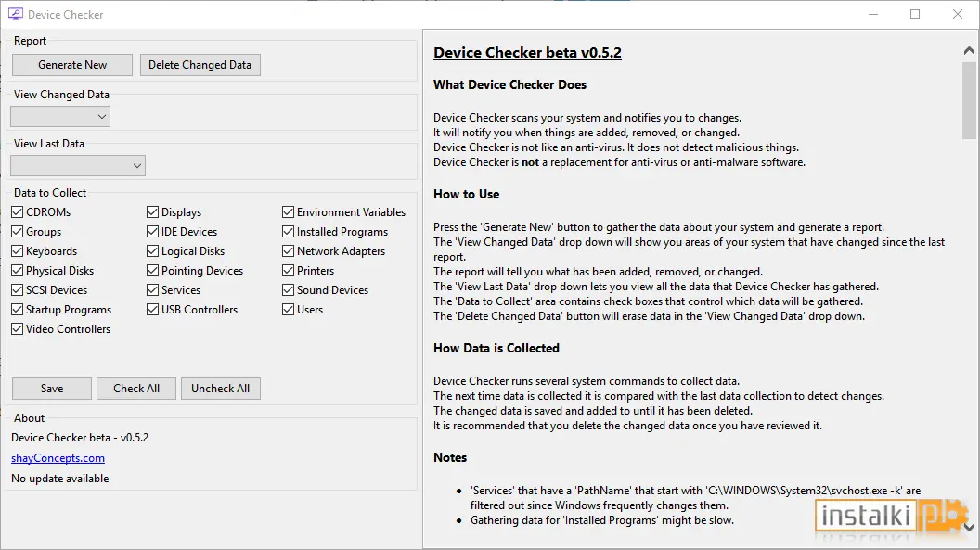Click the Uncheck All button

[x=221, y=389]
